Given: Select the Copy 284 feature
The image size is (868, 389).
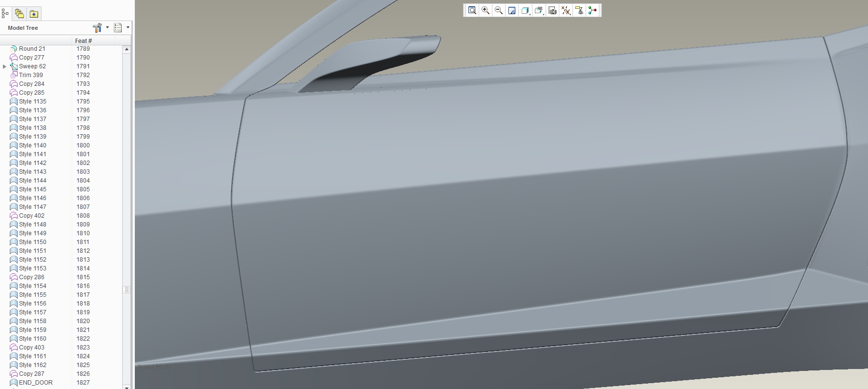Looking at the screenshot, I should [31, 84].
